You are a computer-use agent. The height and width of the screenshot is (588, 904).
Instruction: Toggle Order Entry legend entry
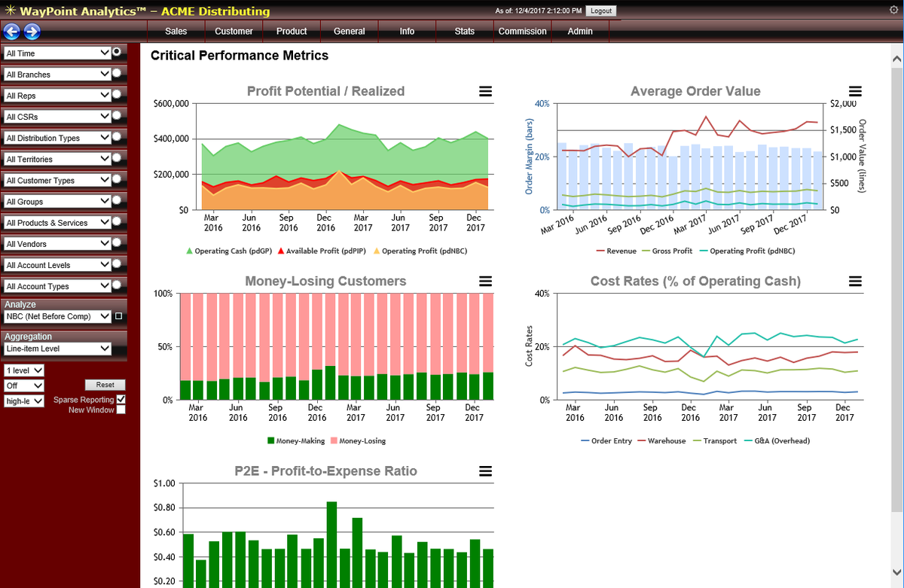pos(607,440)
